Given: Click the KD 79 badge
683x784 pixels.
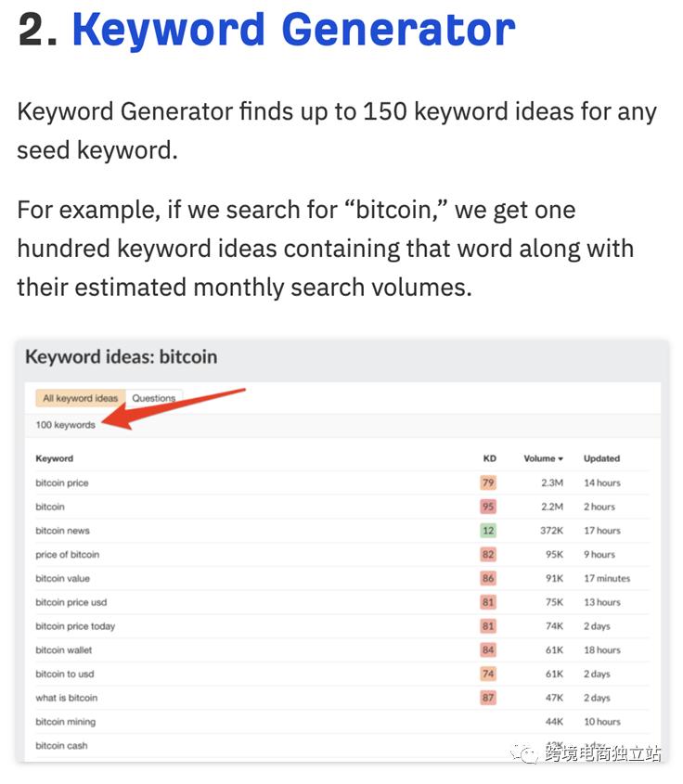Looking at the screenshot, I should point(488,482).
